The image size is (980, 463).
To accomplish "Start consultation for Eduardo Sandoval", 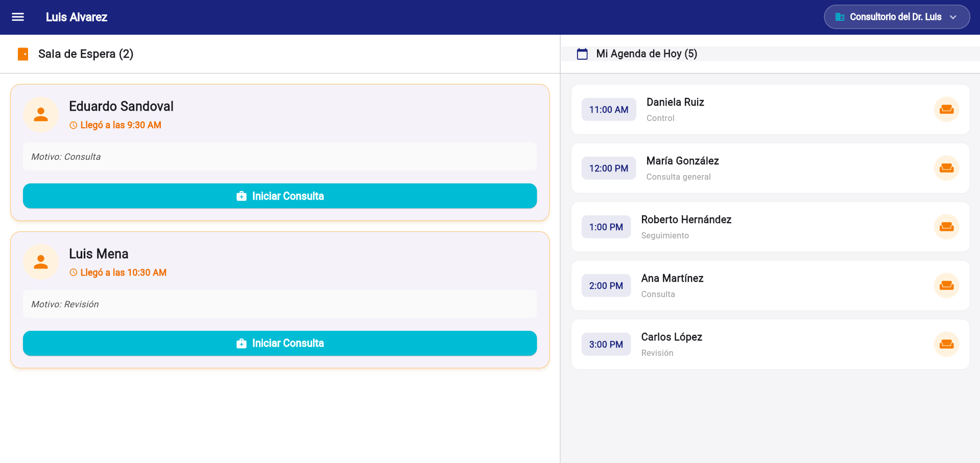I will click(280, 196).
